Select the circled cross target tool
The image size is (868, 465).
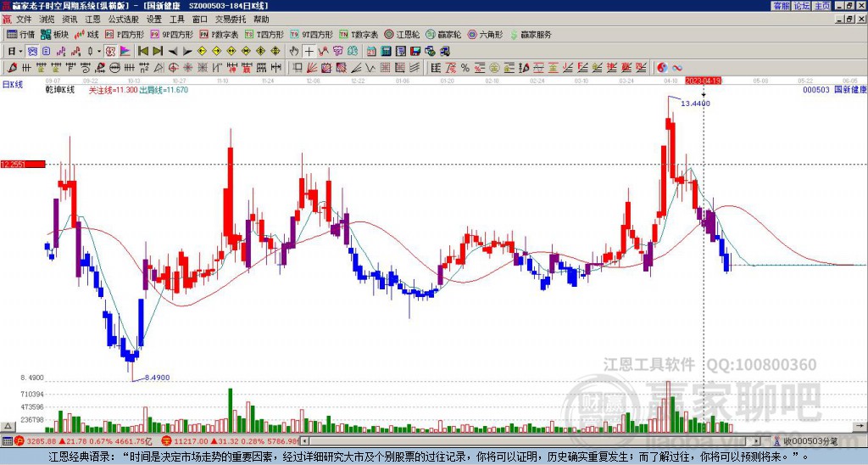pos(173,68)
